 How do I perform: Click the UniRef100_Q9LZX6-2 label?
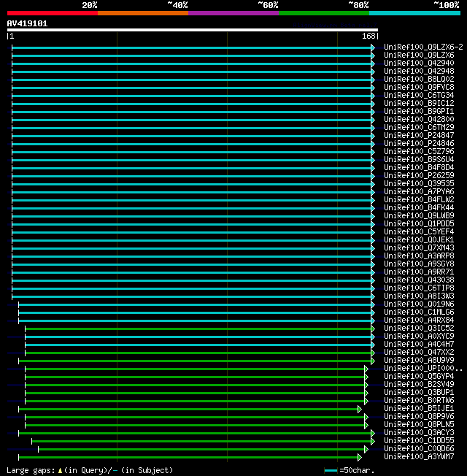pos(423,47)
